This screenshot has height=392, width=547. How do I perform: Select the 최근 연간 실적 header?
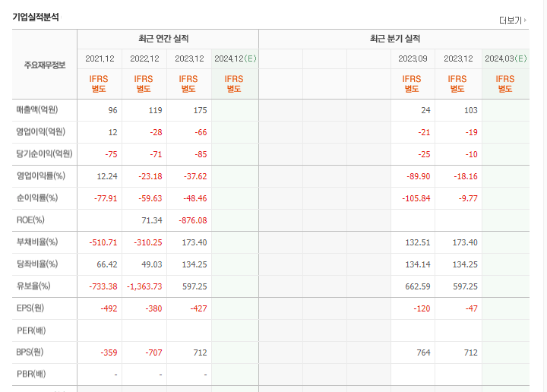coord(167,39)
